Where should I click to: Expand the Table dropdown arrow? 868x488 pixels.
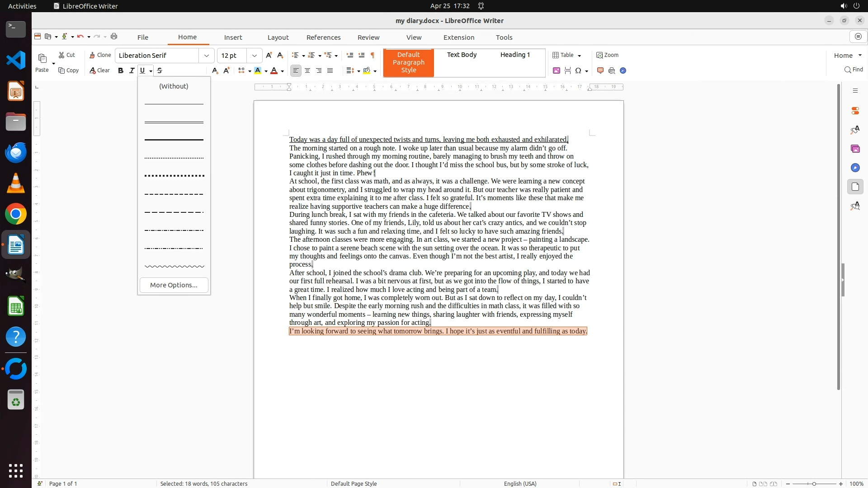[580, 56]
